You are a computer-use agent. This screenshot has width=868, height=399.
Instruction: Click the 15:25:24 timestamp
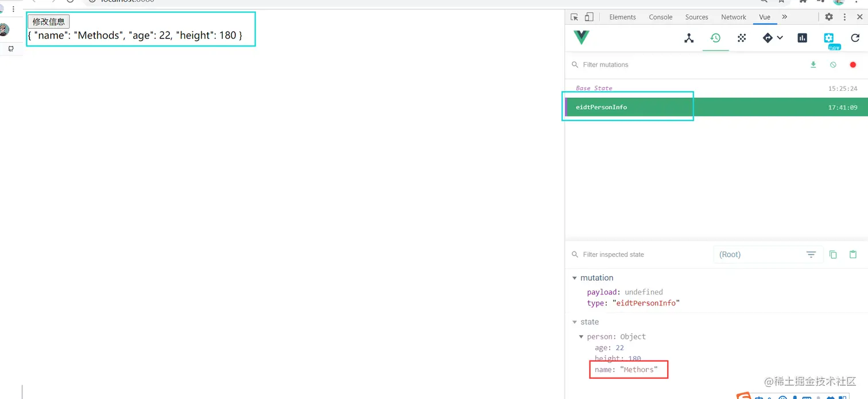(843, 88)
